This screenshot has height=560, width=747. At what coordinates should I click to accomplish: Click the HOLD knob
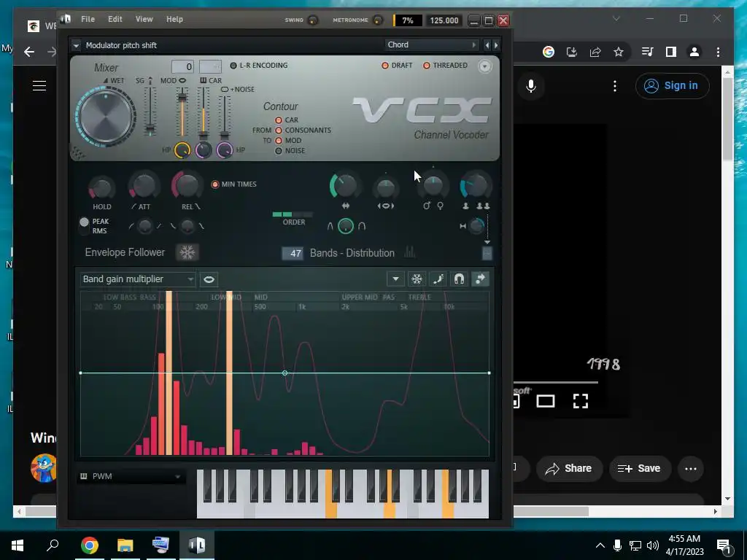[101, 187]
